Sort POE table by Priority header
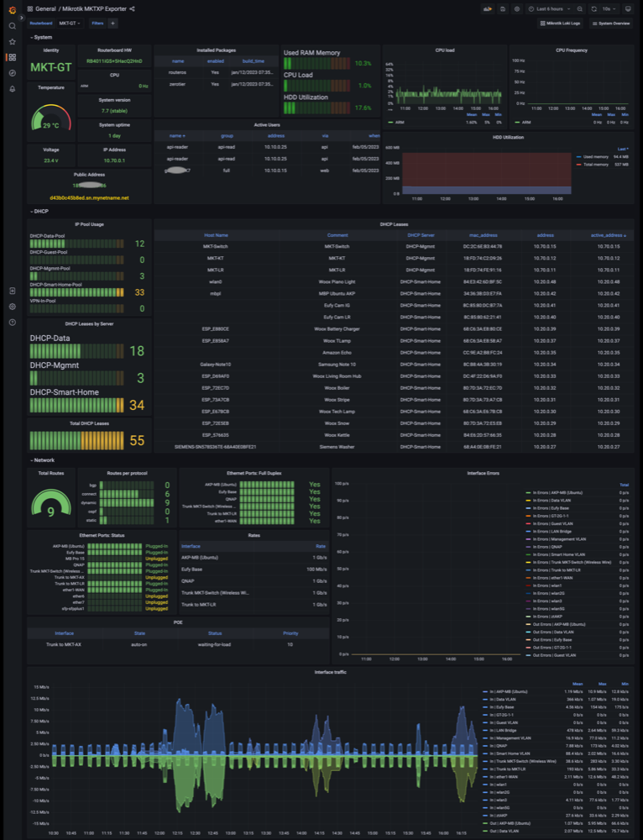Image resolution: width=643 pixels, height=840 pixels. (x=290, y=633)
